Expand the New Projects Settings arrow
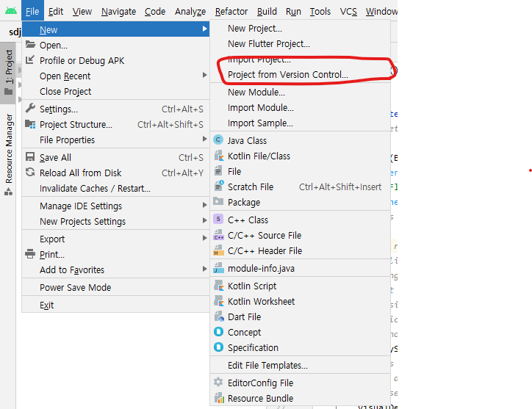The image size is (532, 409). tap(204, 220)
